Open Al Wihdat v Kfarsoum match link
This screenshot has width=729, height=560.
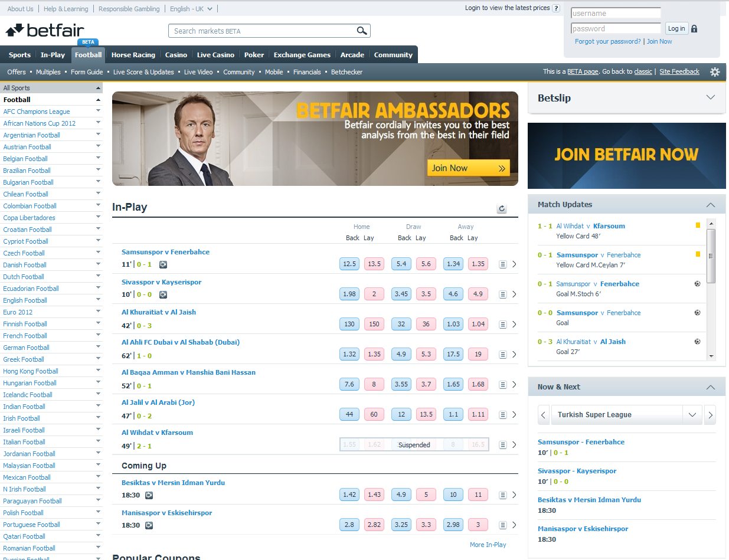click(x=157, y=433)
